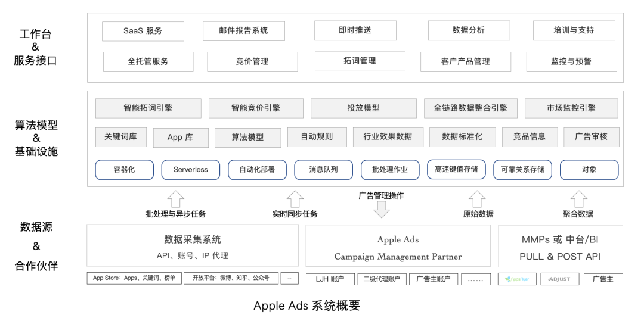Click the 数据标准化 box
644x321 pixels.
pyautogui.click(x=463, y=137)
